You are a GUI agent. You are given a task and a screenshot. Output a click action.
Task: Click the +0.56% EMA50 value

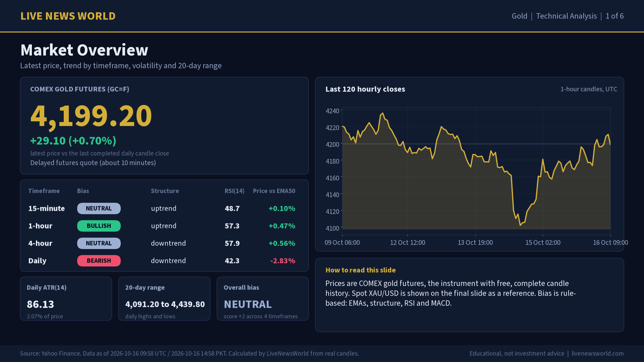[282, 243]
